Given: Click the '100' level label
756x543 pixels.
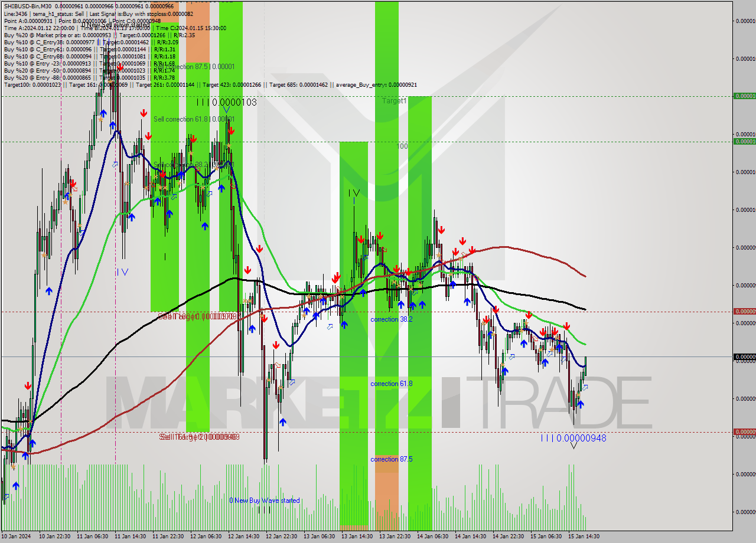Looking at the screenshot, I should pyautogui.click(x=402, y=146).
